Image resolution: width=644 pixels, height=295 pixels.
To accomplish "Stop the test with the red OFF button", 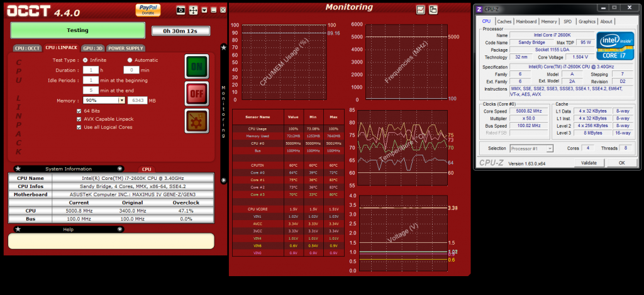I will 197,94.
